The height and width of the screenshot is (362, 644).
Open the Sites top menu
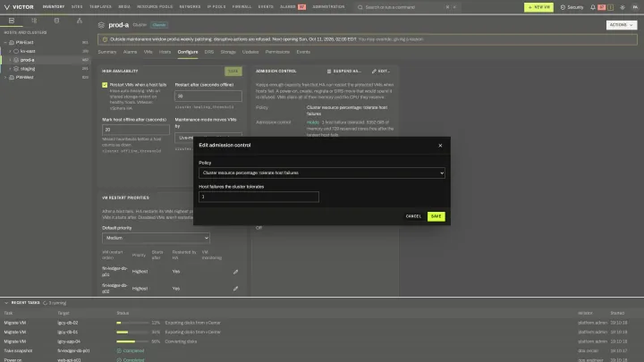77,7
